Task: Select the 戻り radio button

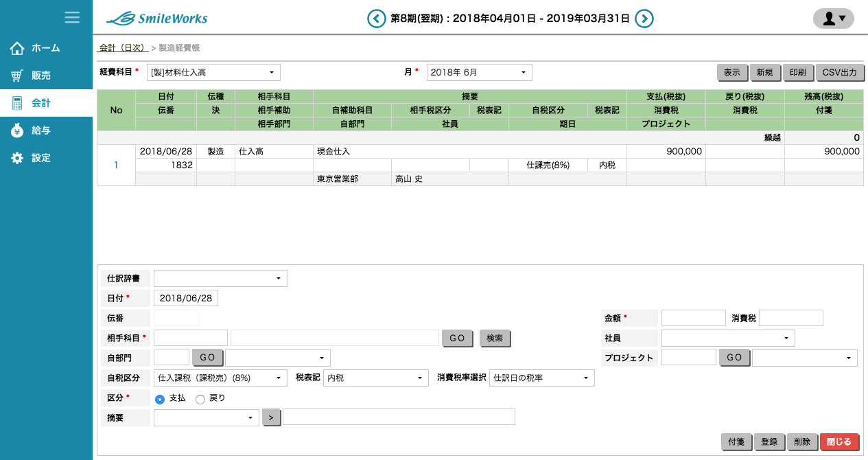Action: point(200,399)
